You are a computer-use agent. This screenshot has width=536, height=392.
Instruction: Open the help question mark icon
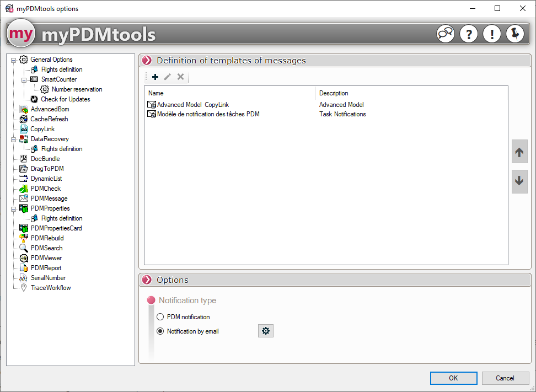coord(468,34)
